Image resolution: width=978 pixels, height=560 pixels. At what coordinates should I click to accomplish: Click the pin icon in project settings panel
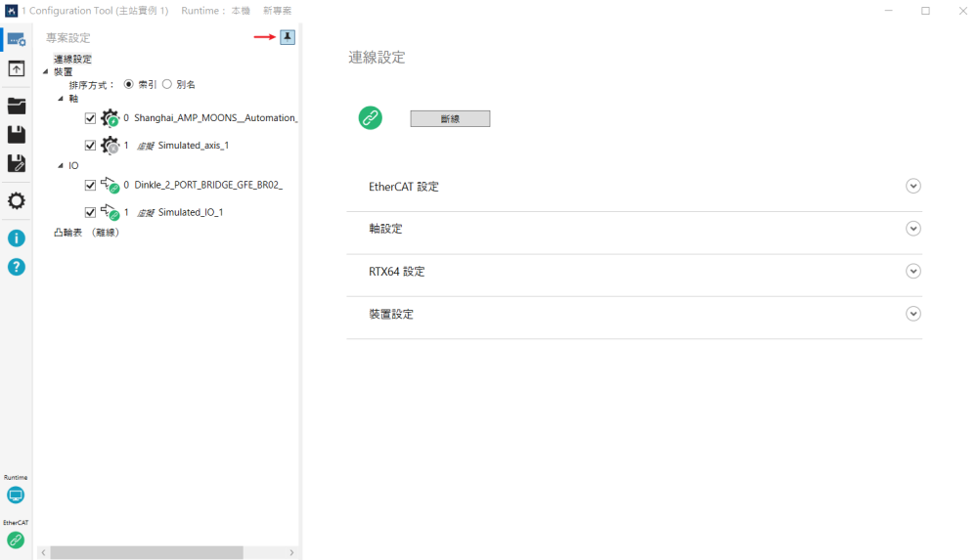point(288,37)
